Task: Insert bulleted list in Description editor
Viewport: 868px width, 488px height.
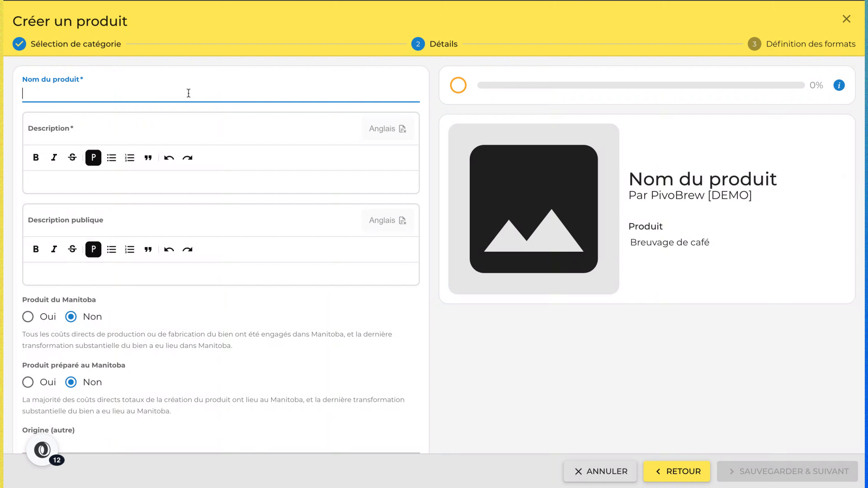Action: coord(112,158)
